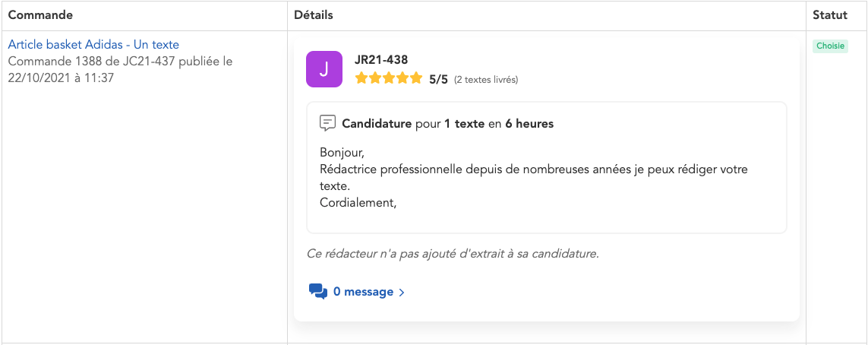Click the no extract added notice
This screenshot has height=345, width=868.
453,254
